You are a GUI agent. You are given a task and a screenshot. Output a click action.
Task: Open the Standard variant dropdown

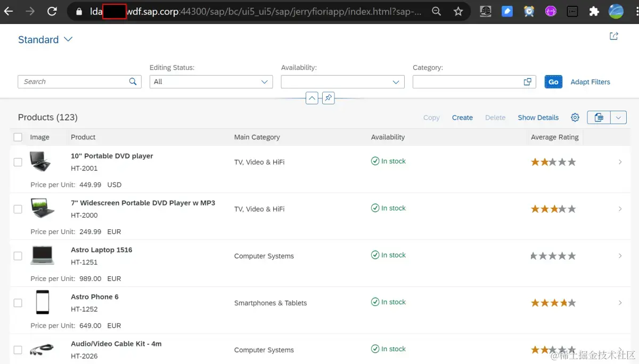[68, 39]
